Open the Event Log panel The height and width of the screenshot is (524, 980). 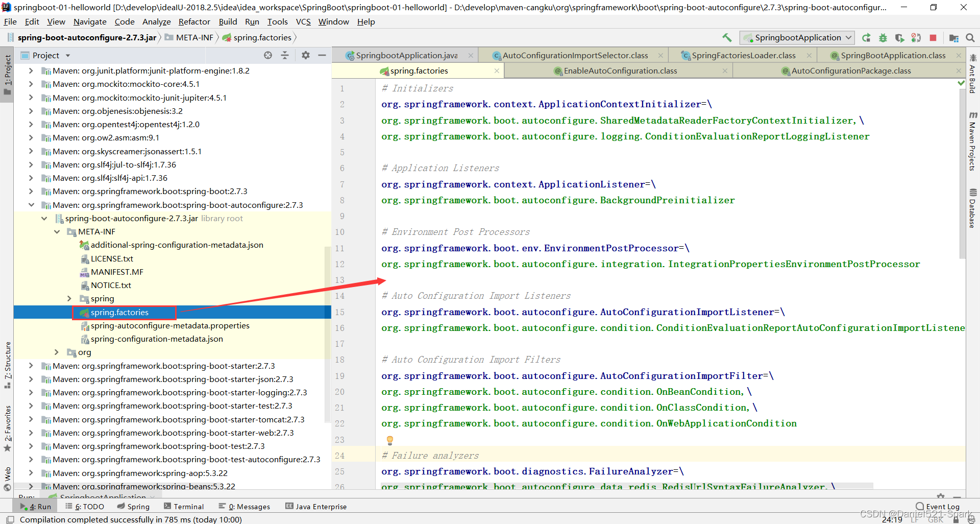tap(938, 507)
